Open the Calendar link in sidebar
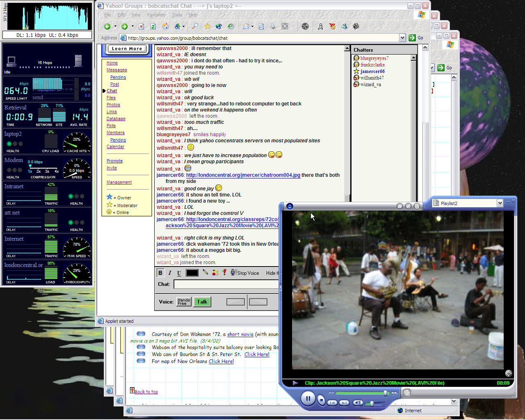Image resolution: width=525 pixels, height=420 pixels. [115, 146]
